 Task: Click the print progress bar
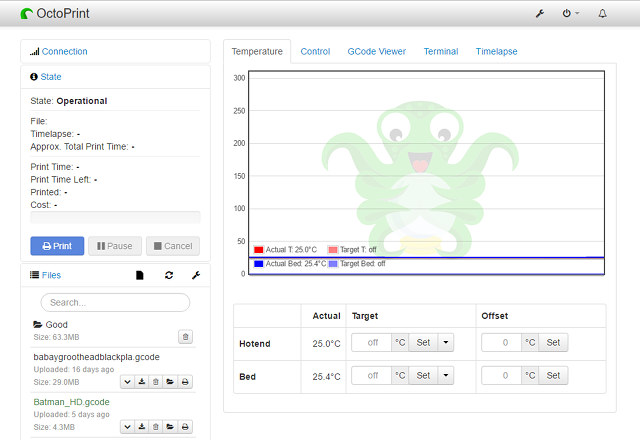pyautogui.click(x=115, y=217)
